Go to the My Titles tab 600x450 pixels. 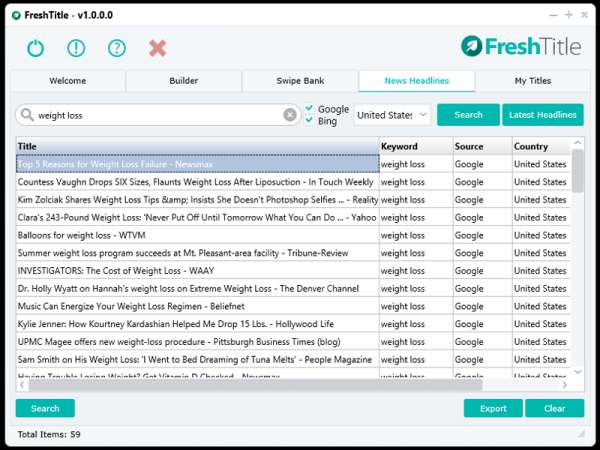click(533, 81)
